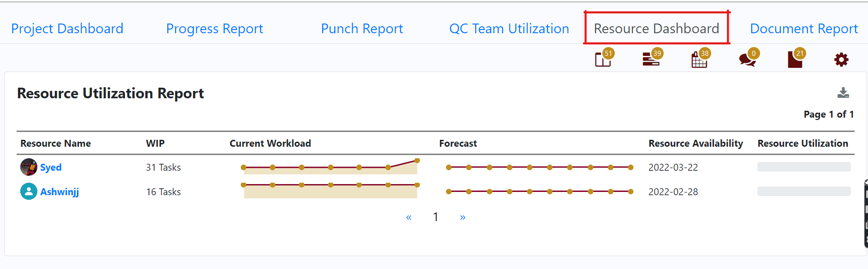Open the settings gear icon

tap(841, 59)
